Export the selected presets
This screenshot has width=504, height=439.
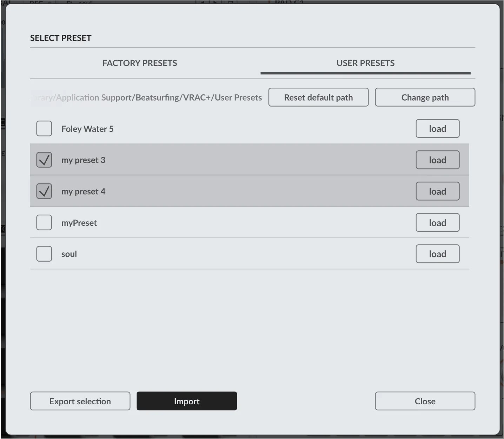point(80,401)
